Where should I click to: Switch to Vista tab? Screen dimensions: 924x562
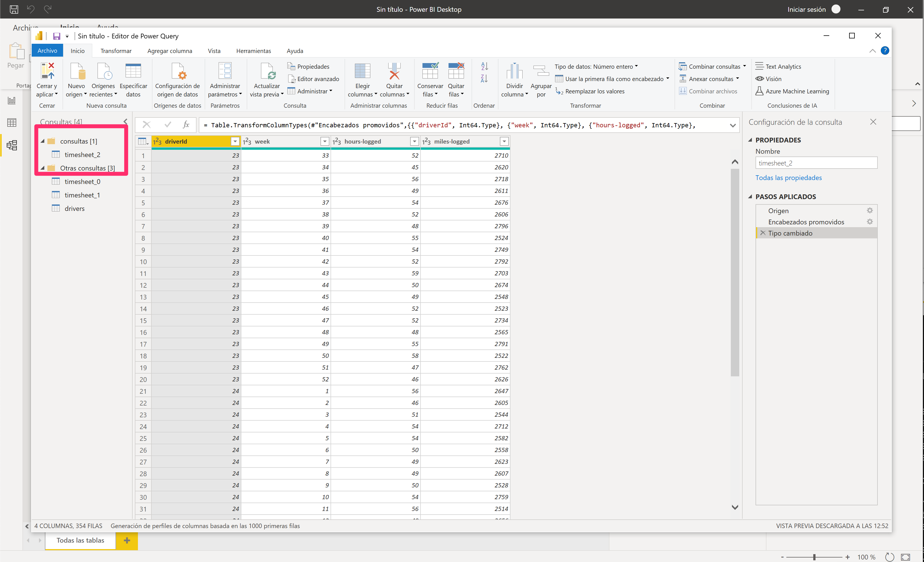tap(214, 51)
